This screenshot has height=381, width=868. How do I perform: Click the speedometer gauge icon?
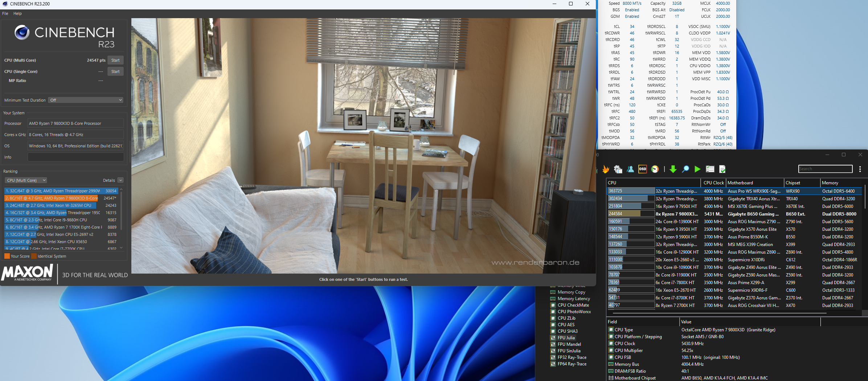[x=655, y=169]
